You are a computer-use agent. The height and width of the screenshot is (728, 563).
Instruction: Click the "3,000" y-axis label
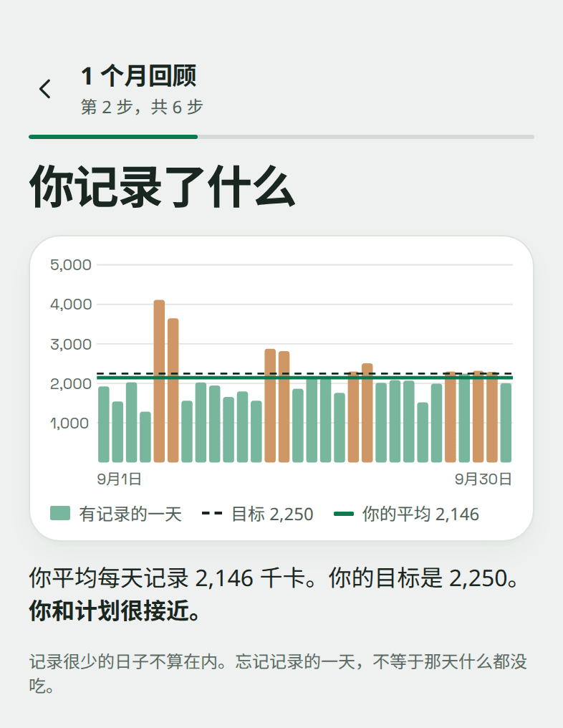coord(70,344)
